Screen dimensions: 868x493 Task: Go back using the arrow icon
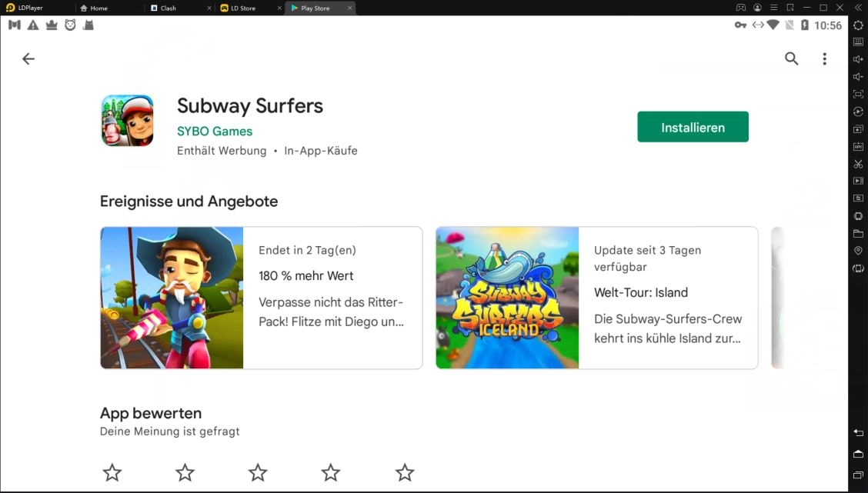point(28,58)
